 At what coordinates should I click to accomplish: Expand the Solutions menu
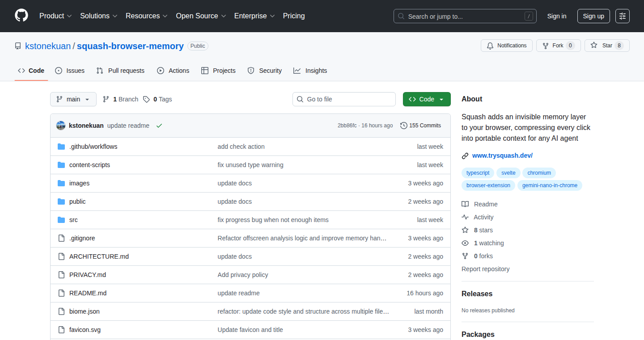pos(99,16)
